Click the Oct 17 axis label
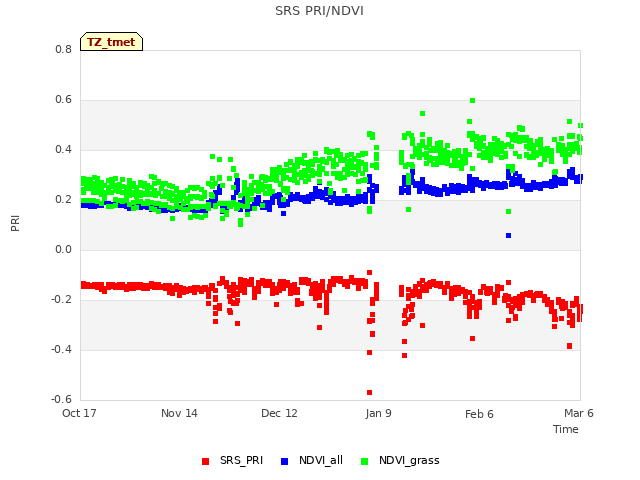The image size is (640, 480). 79,413
